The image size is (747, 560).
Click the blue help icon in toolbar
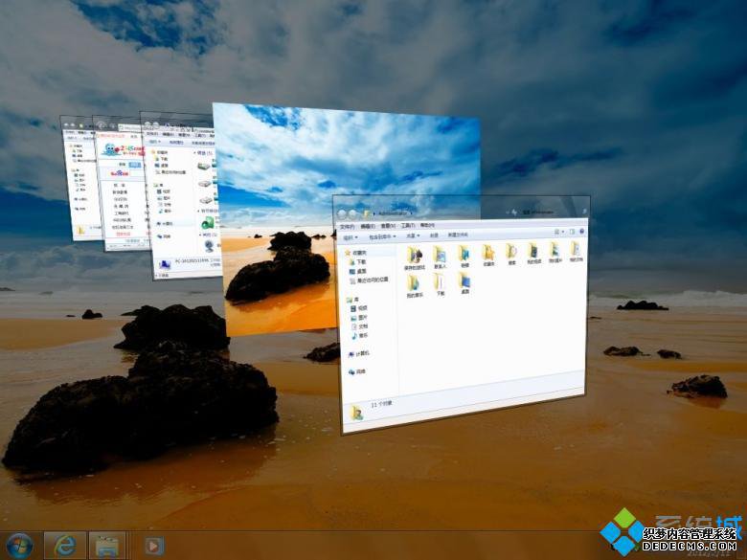tap(581, 232)
